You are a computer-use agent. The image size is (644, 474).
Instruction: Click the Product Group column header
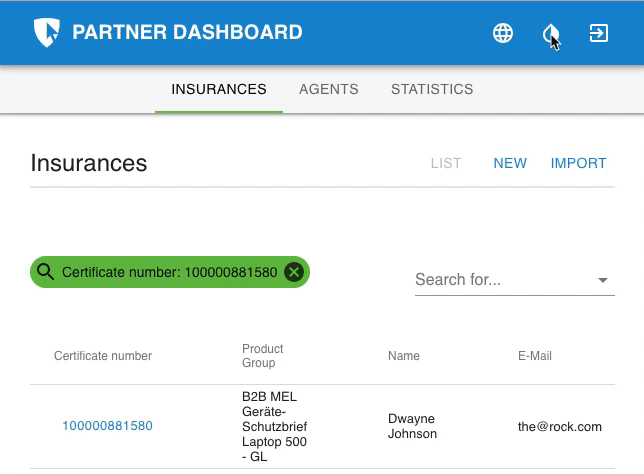262,356
